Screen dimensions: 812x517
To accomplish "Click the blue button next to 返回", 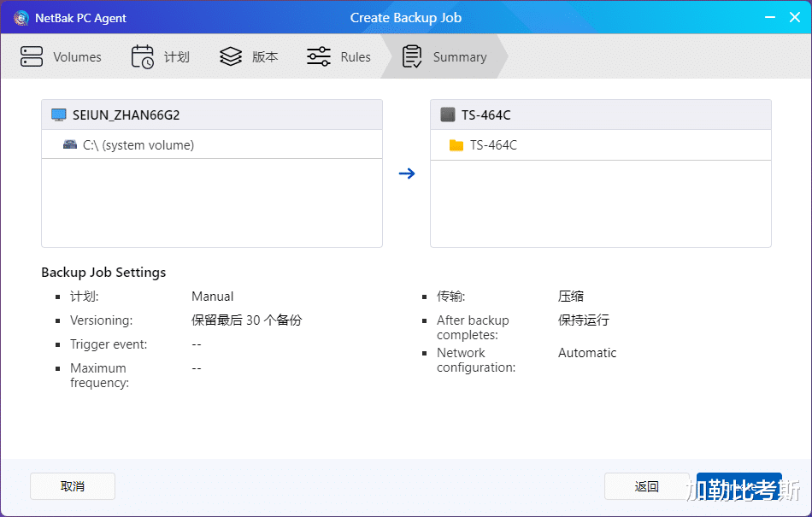I will click(739, 486).
